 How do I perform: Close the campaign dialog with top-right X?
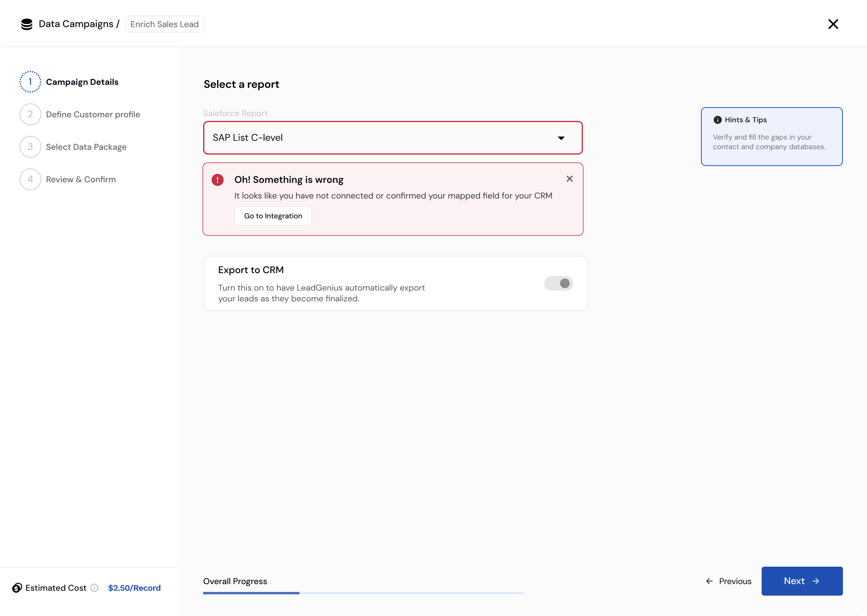pos(833,24)
